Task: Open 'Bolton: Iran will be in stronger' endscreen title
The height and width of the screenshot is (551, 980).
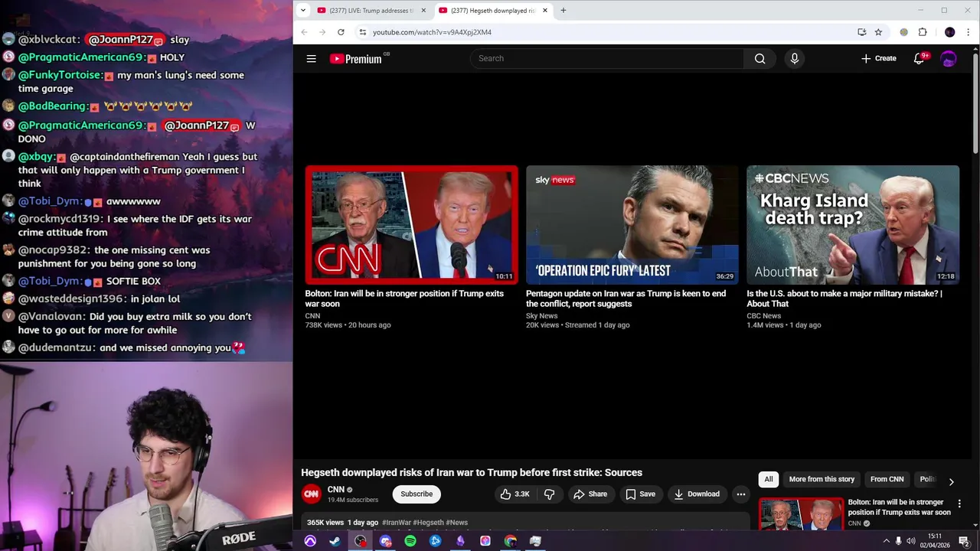Action: (x=404, y=298)
